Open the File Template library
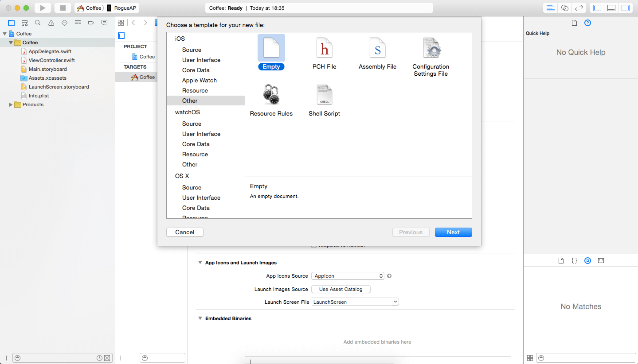 (x=561, y=261)
